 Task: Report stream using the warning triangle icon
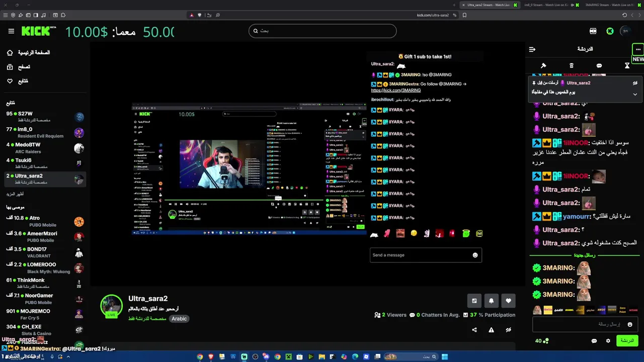[x=491, y=330]
